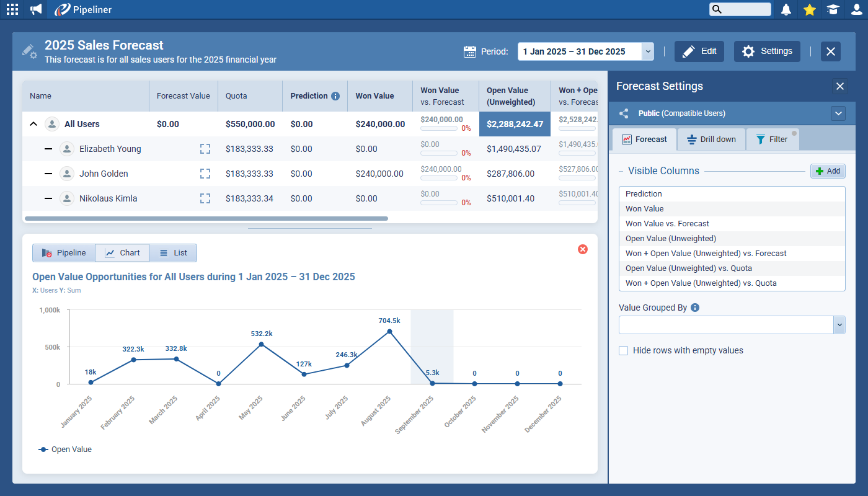Click the Edit button
This screenshot has height=496, width=868.
tap(699, 51)
